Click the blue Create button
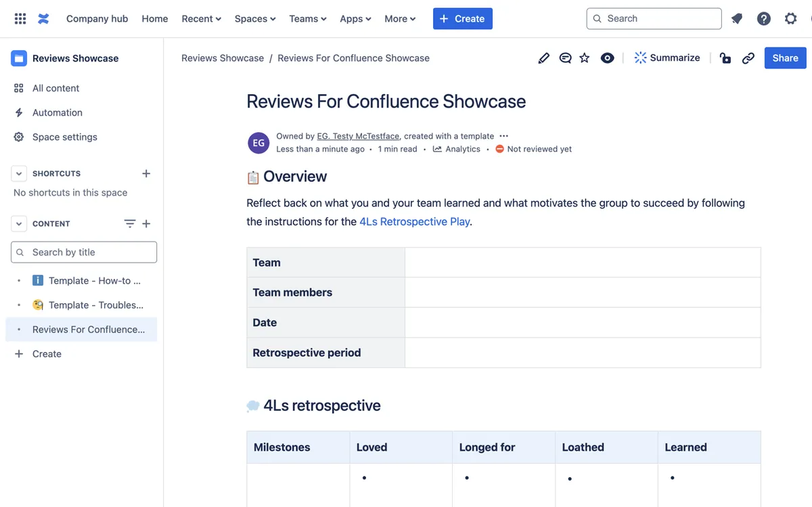812x507 pixels. (x=463, y=19)
